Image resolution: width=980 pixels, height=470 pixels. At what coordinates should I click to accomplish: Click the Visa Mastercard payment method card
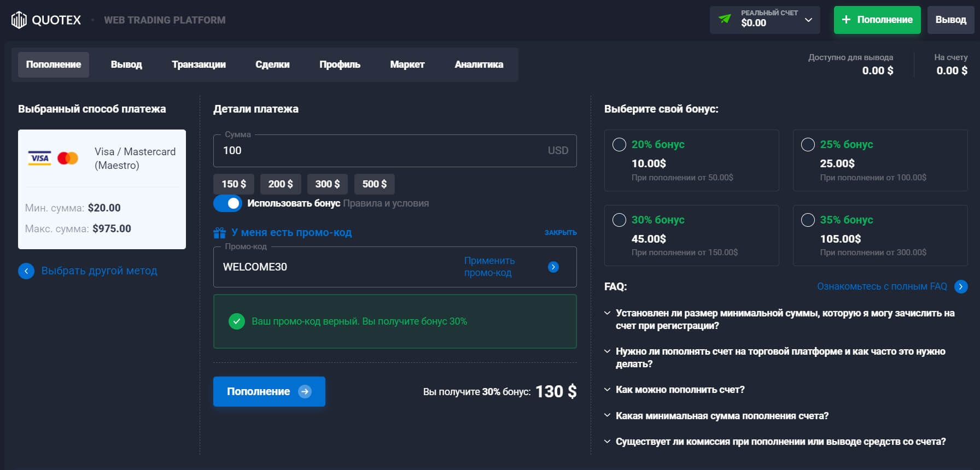coord(102,189)
